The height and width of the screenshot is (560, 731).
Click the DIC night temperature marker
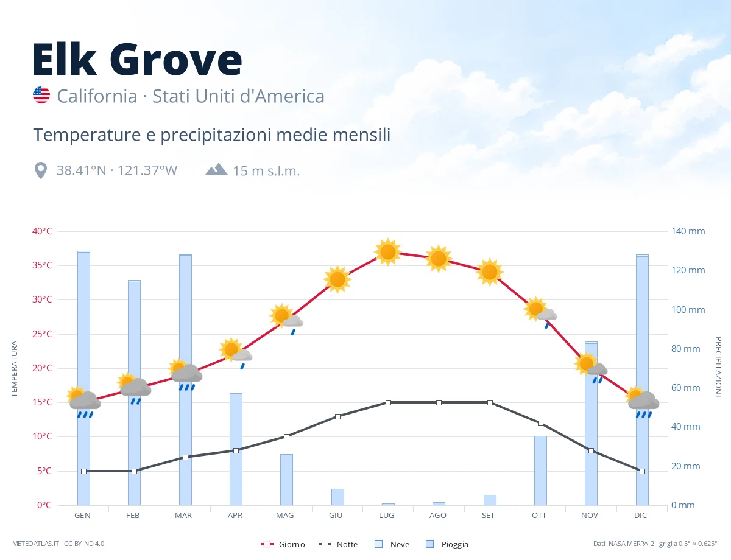coord(642,471)
